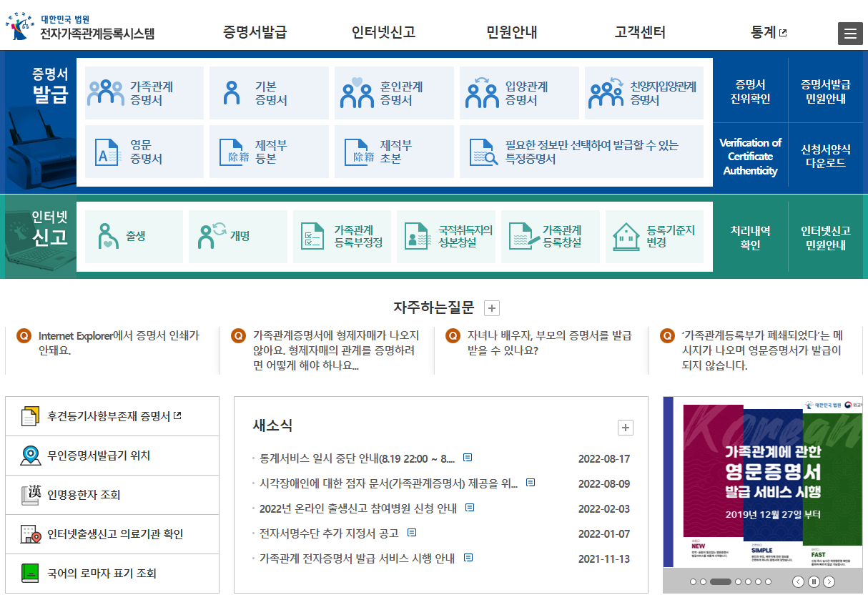Open 인터넷신고 민원안내
868x615 pixels.
tap(825, 238)
